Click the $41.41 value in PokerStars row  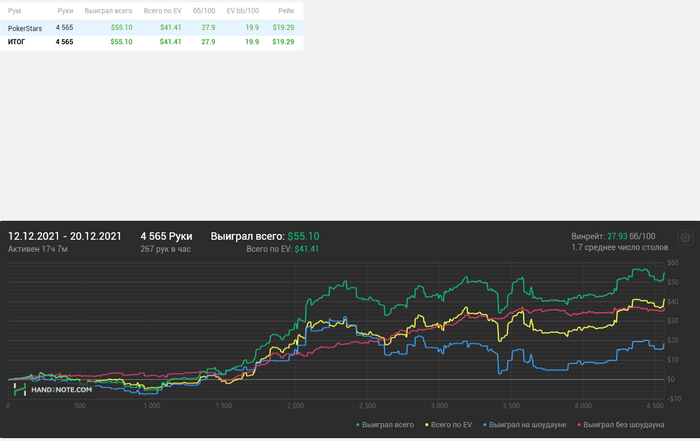171,28
